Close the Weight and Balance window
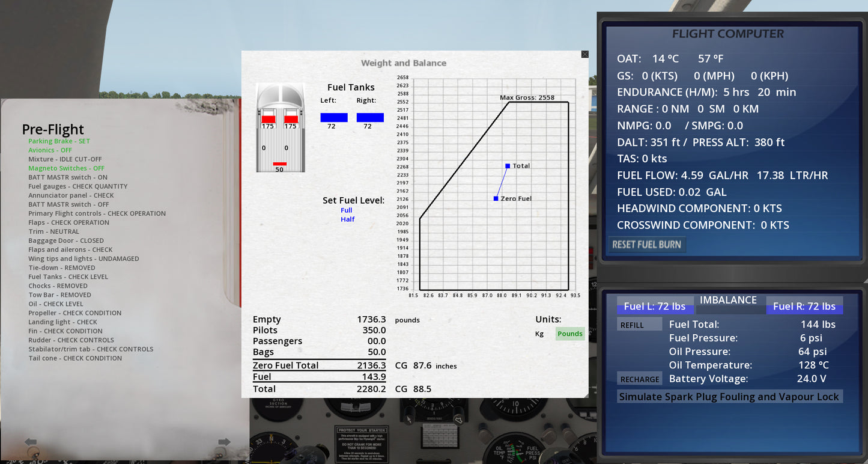 coord(584,54)
